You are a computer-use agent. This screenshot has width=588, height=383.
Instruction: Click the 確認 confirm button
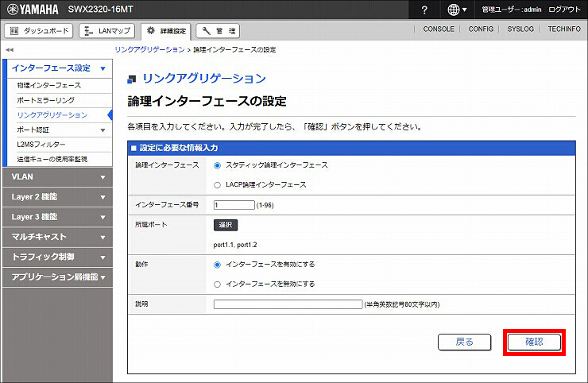click(534, 342)
